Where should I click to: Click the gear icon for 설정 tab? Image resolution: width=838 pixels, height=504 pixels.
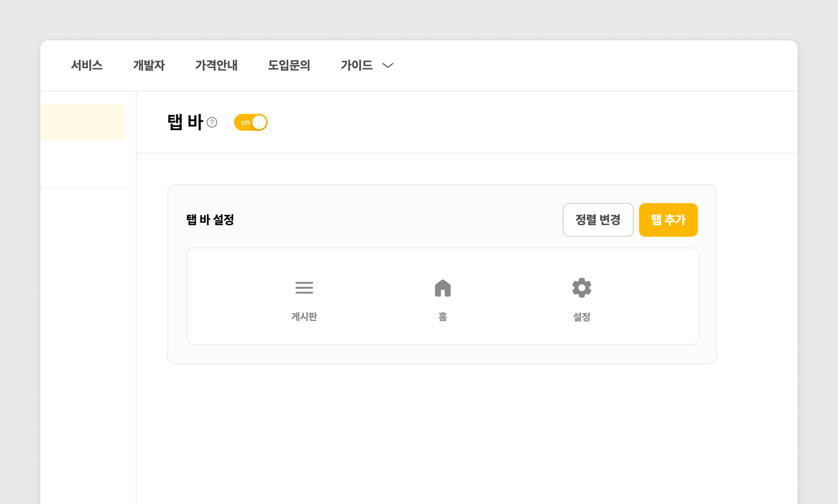coord(581,288)
